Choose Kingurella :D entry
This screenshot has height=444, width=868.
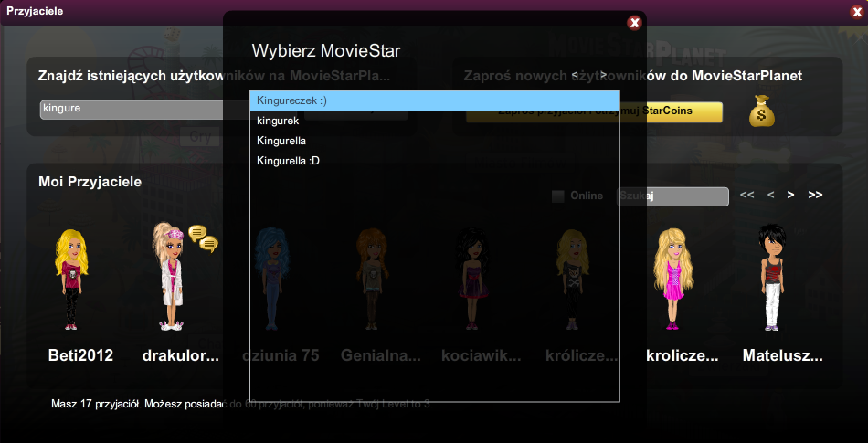(435, 161)
